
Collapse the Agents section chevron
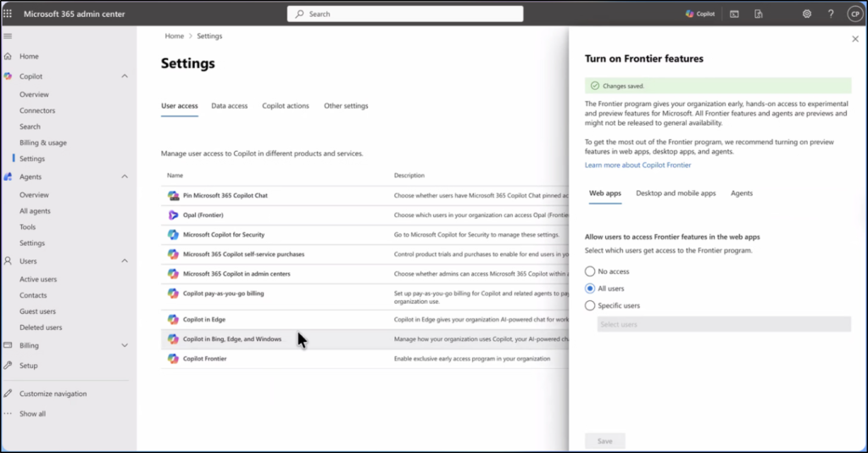[125, 176]
